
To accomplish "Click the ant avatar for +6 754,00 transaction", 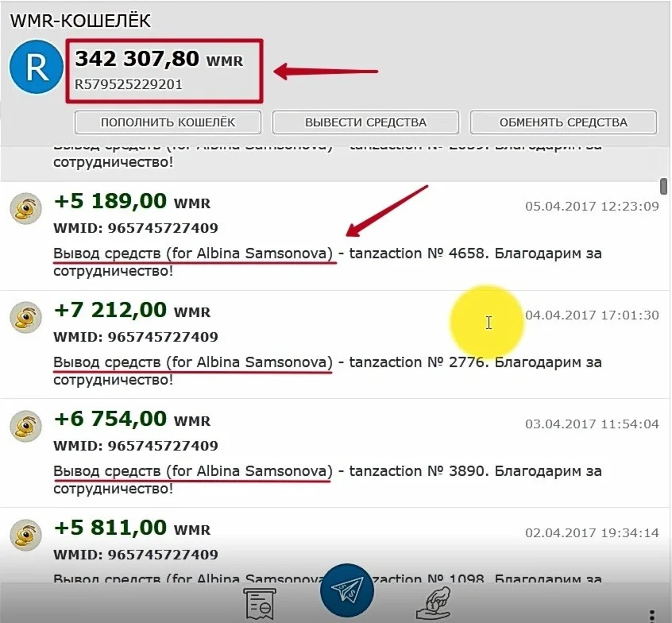I will [x=25, y=426].
